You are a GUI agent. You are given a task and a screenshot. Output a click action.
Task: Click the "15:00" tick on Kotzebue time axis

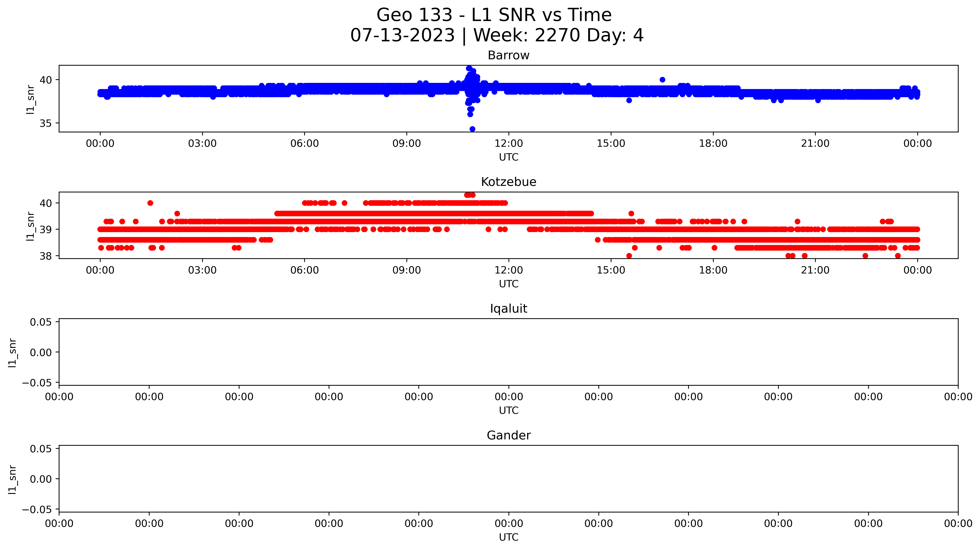tap(611, 270)
